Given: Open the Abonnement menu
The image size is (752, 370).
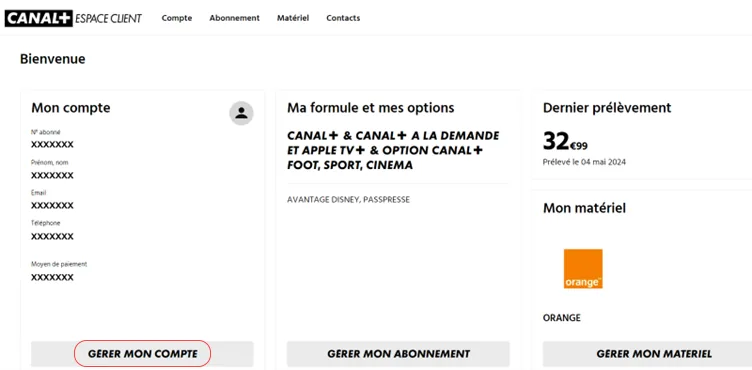Looking at the screenshot, I should click(235, 18).
